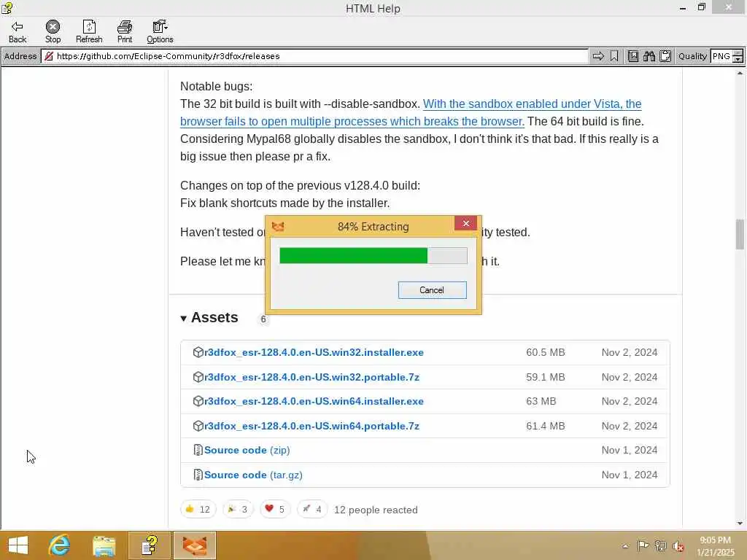The width and height of the screenshot is (747, 560).
Task: Click the "60.5 MB" size text
Action: click(x=546, y=352)
